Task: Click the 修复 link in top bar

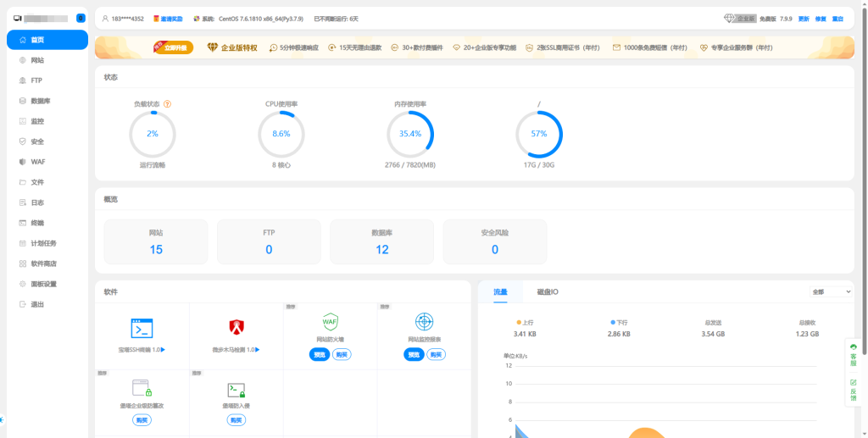Action: (x=821, y=18)
